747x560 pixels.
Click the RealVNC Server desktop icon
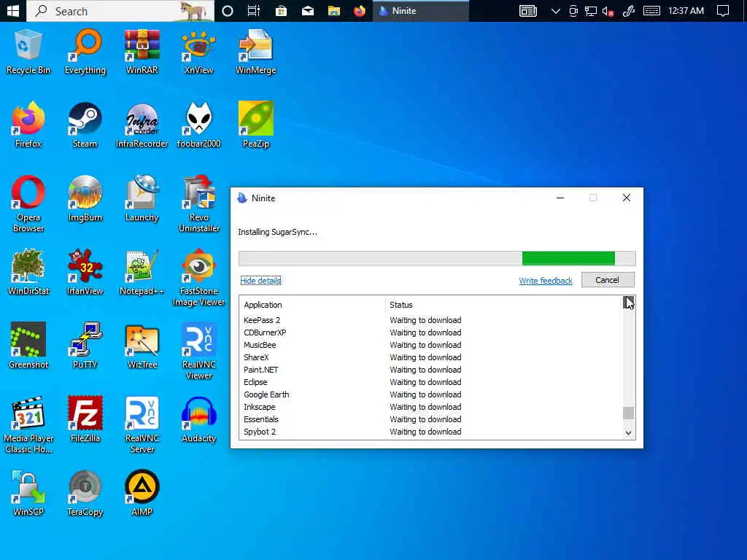click(142, 425)
